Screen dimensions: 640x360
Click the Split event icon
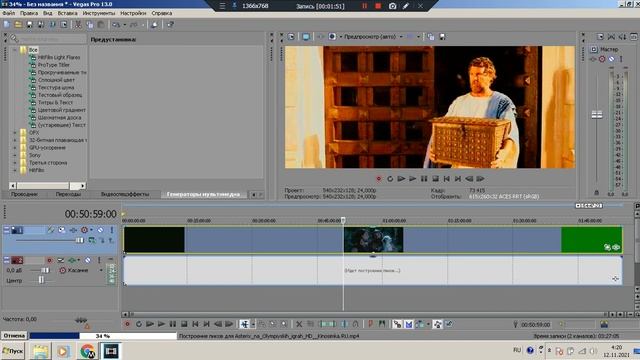tap(344, 324)
